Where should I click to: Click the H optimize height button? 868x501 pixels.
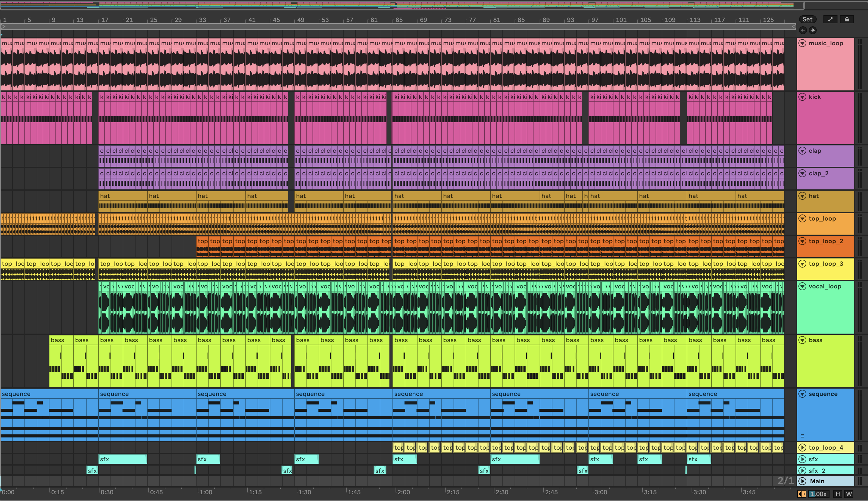point(838,494)
